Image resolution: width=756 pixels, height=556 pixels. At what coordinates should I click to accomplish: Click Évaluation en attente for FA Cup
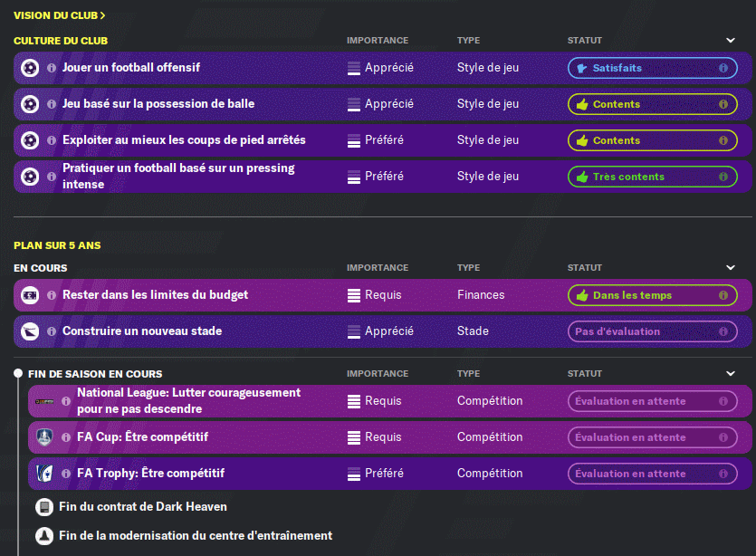click(x=652, y=437)
